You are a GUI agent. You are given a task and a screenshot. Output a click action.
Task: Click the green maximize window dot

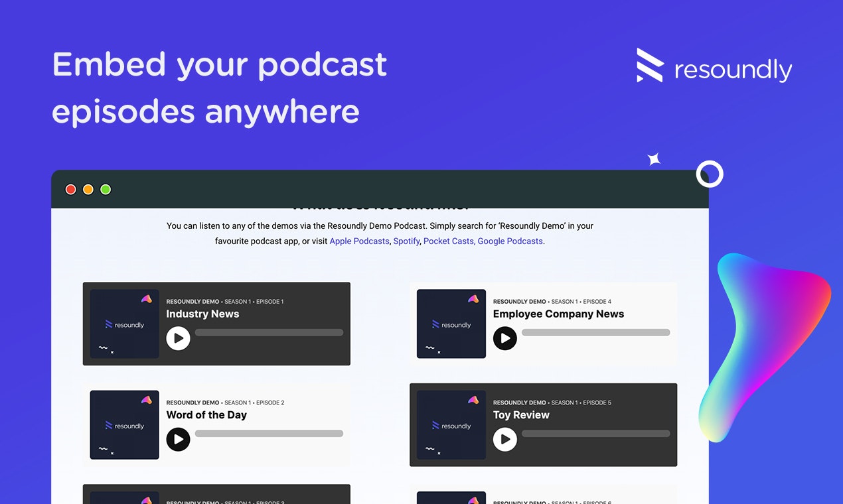[105, 190]
